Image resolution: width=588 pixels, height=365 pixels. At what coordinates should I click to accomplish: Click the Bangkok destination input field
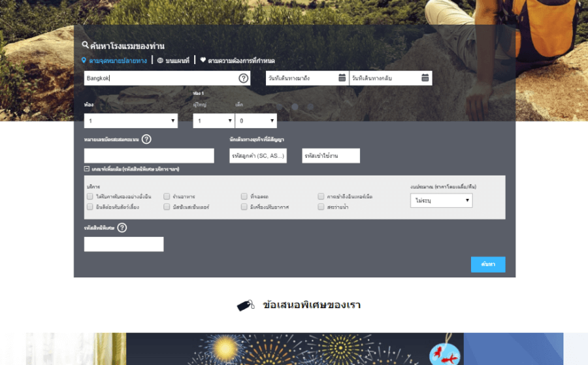(160, 78)
